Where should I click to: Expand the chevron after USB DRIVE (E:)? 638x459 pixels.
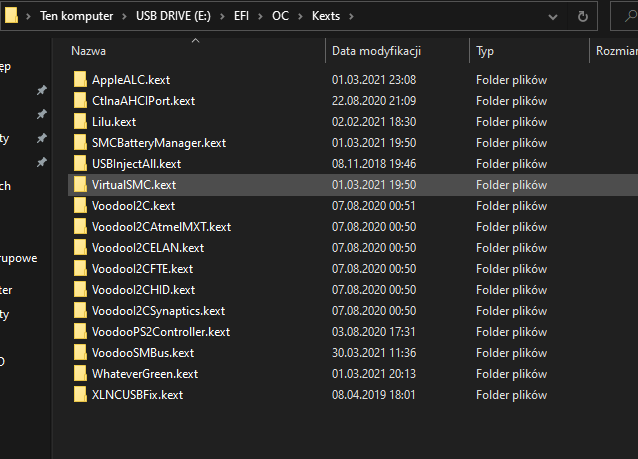(x=222, y=16)
